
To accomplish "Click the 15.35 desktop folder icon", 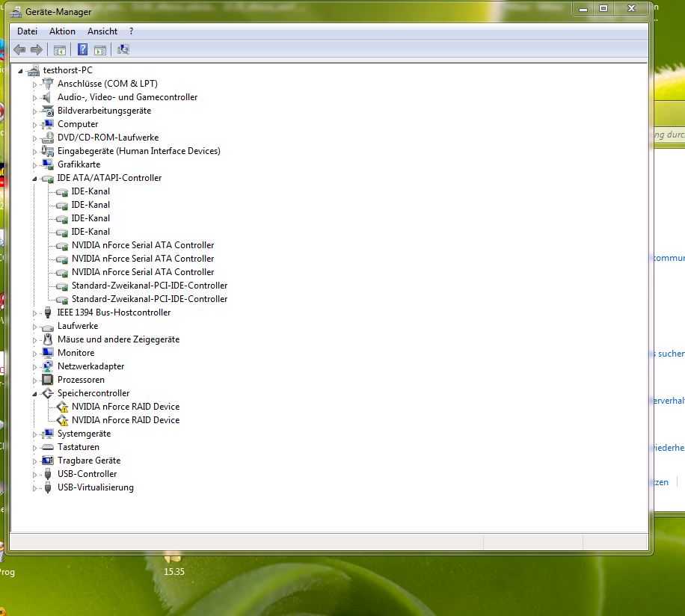I will coord(173,558).
